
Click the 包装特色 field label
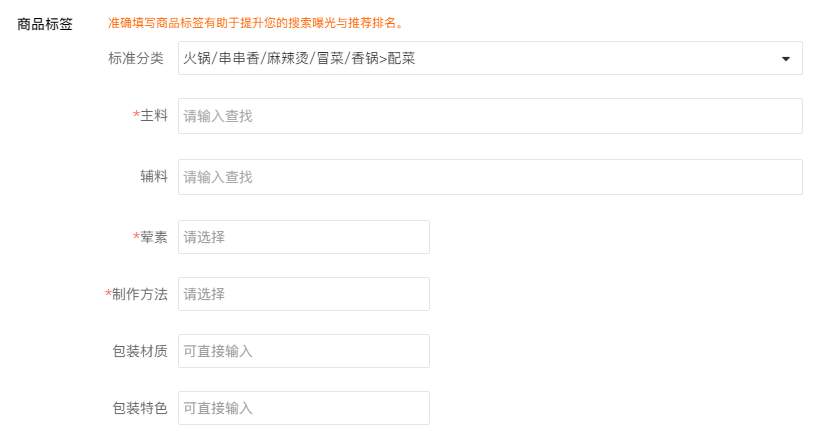140,408
